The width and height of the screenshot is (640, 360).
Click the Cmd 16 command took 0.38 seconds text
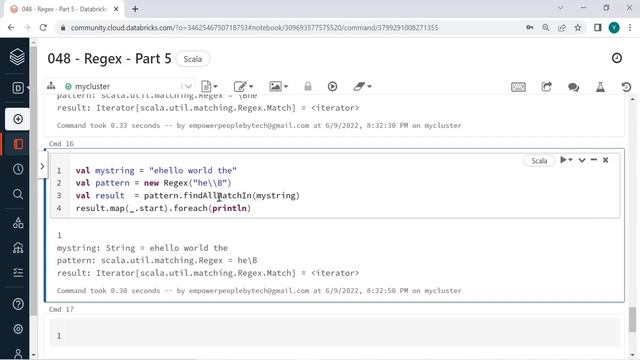pos(259,291)
